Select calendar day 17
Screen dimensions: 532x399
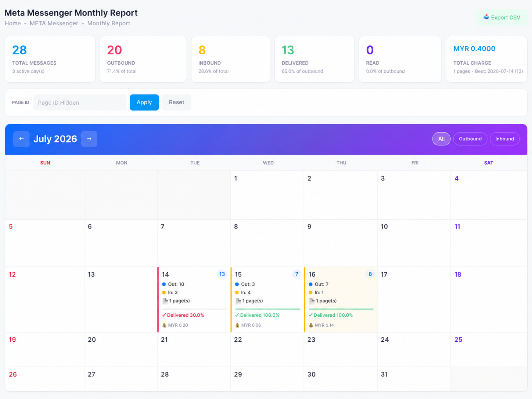click(414, 300)
